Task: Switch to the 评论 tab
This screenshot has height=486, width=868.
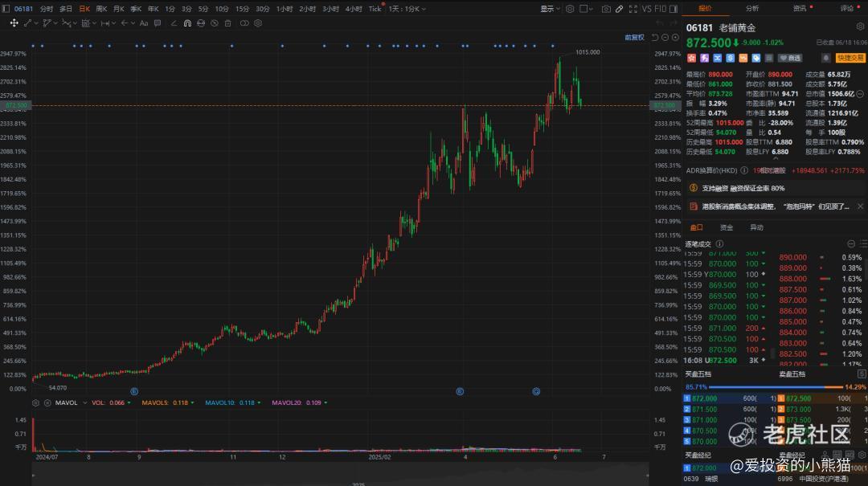Action: (x=847, y=8)
